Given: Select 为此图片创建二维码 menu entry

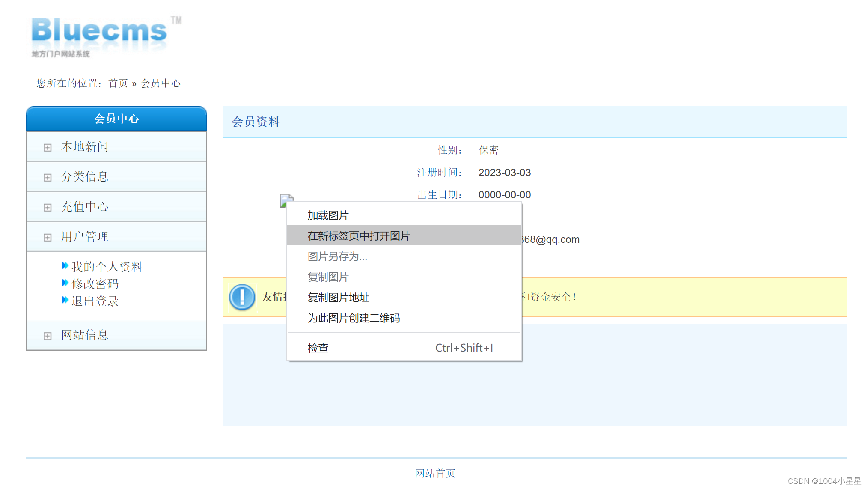Looking at the screenshot, I should coord(404,318).
